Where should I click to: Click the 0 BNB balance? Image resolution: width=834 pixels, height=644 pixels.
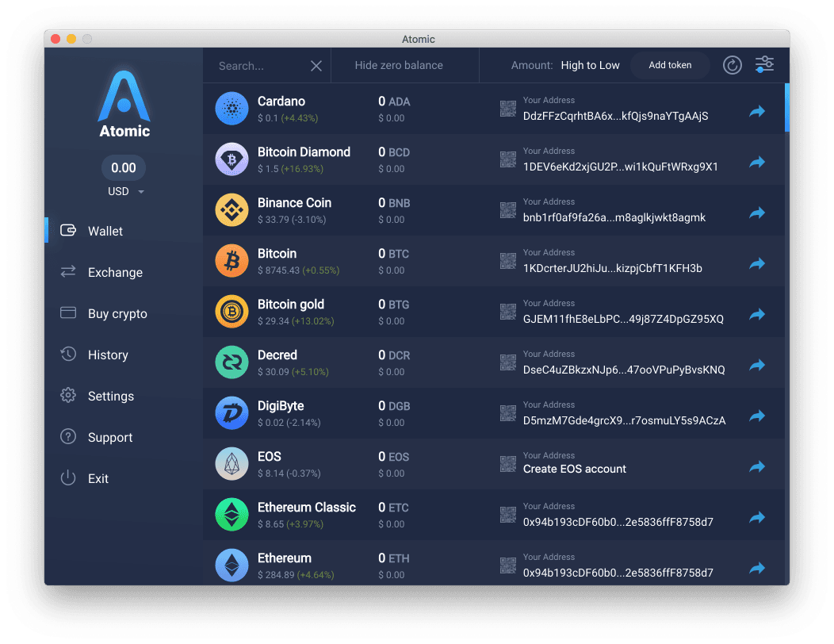[x=394, y=203]
